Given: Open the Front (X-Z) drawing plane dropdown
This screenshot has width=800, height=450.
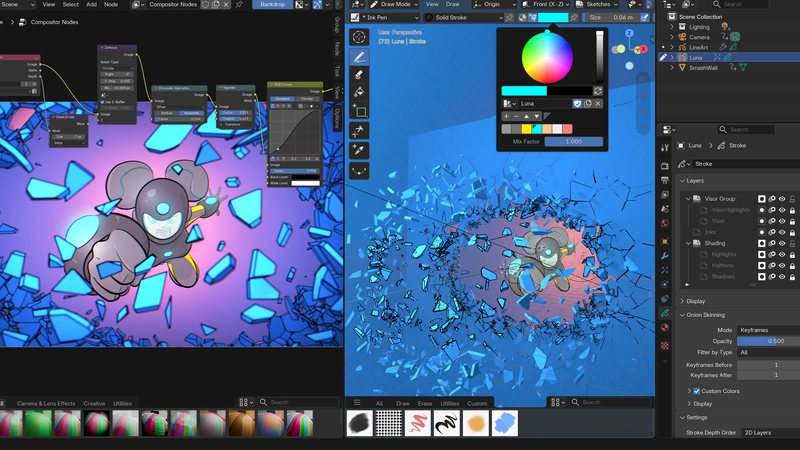Looking at the screenshot, I should 545,5.
